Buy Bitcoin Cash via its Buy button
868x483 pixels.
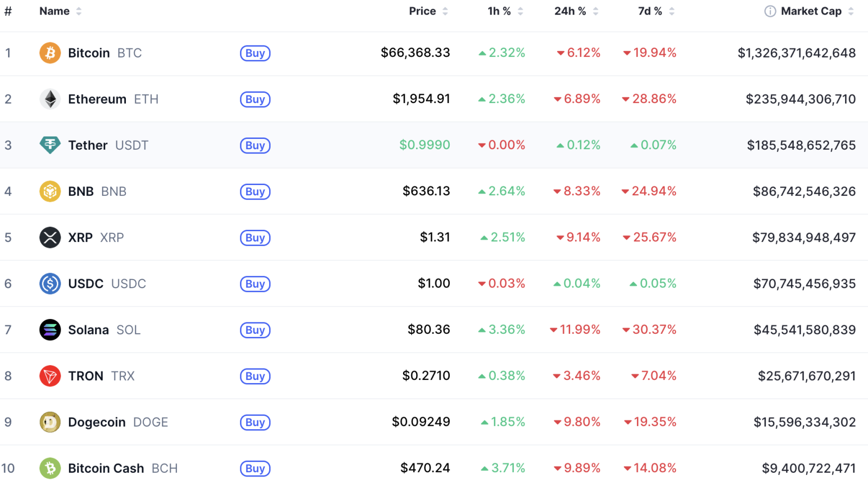pyautogui.click(x=255, y=468)
